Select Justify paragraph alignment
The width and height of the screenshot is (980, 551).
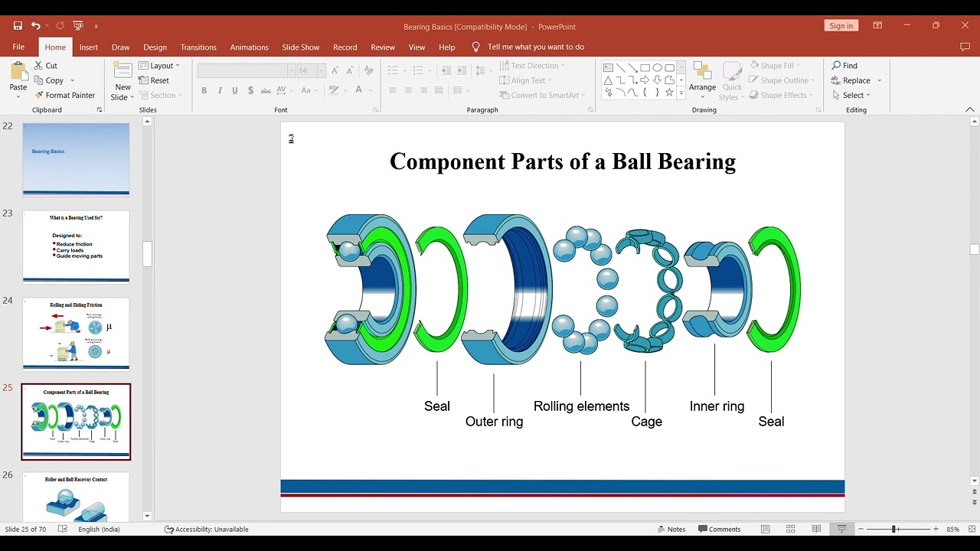coord(439,90)
